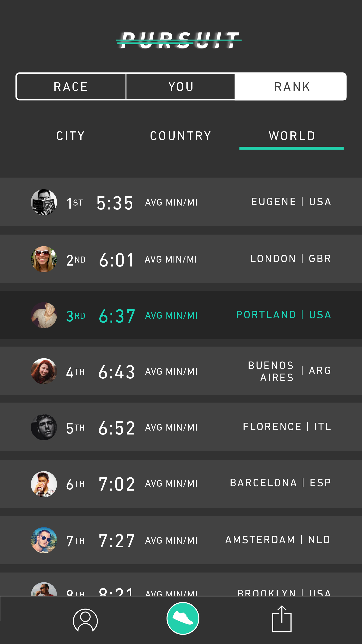Image resolution: width=362 pixels, height=644 pixels.
Task: Tap the green running shoe button
Action: click(x=183, y=618)
